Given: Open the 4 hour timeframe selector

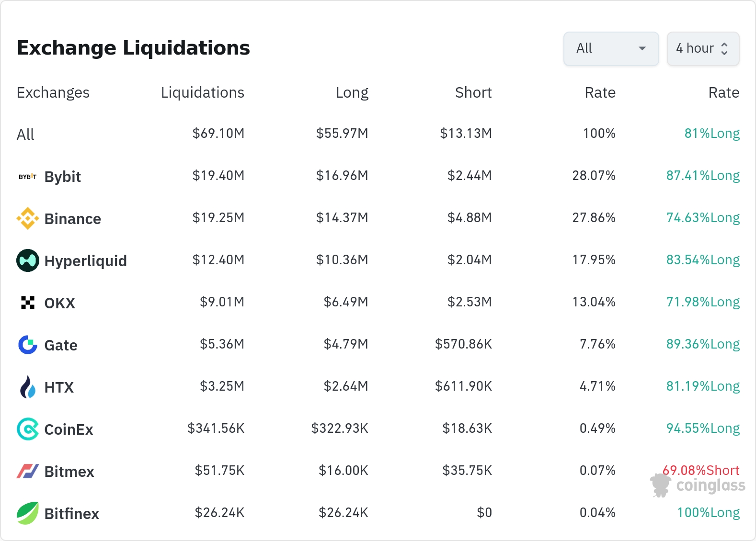Looking at the screenshot, I should click(703, 48).
